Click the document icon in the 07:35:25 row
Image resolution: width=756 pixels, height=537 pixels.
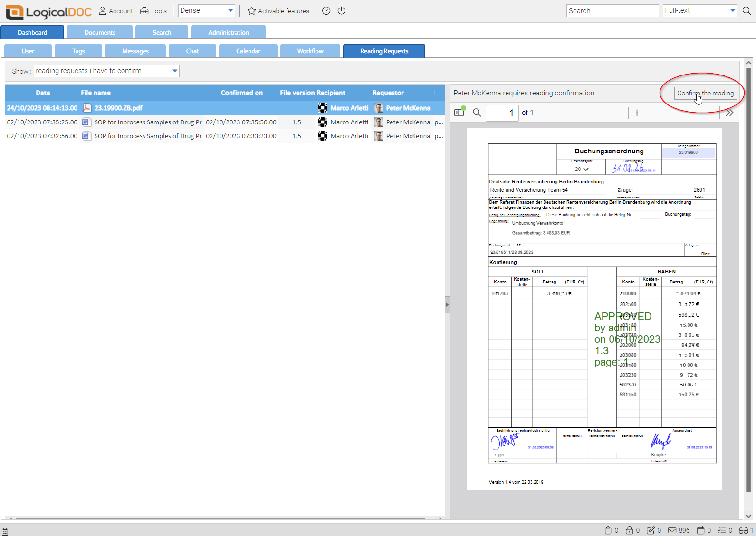[x=86, y=122]
